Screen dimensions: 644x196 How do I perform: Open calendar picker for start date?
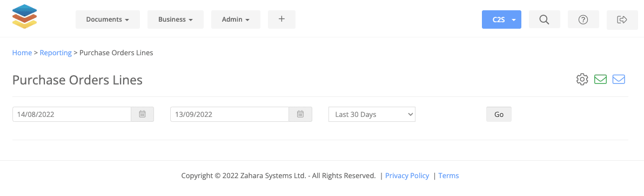(x=143, y=114)
